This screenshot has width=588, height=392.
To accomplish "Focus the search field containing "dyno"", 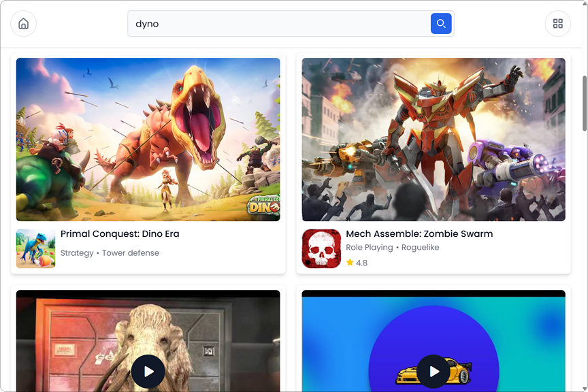I will pos(279,24).
